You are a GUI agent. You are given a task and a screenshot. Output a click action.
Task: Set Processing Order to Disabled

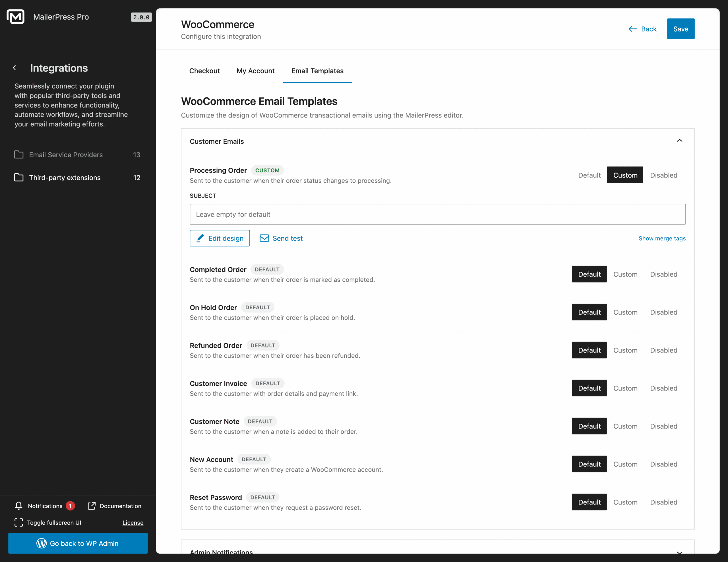click(x=664, y=175)
